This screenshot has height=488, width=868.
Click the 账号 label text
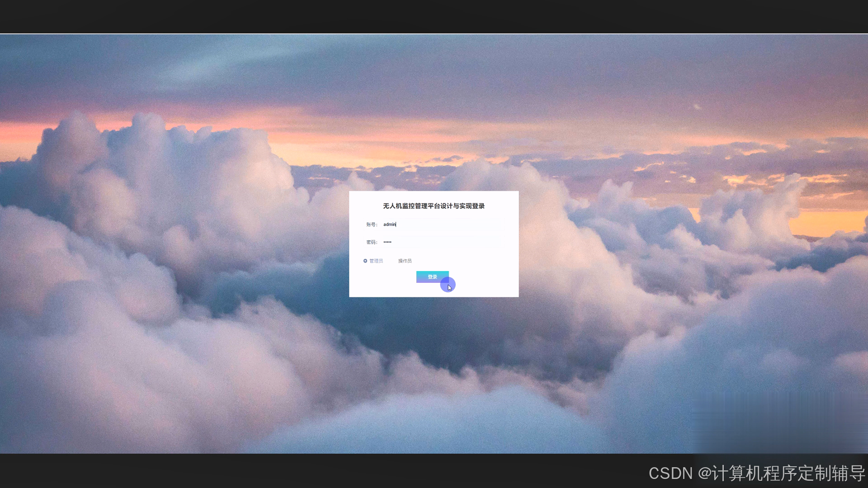coord(371,225)
